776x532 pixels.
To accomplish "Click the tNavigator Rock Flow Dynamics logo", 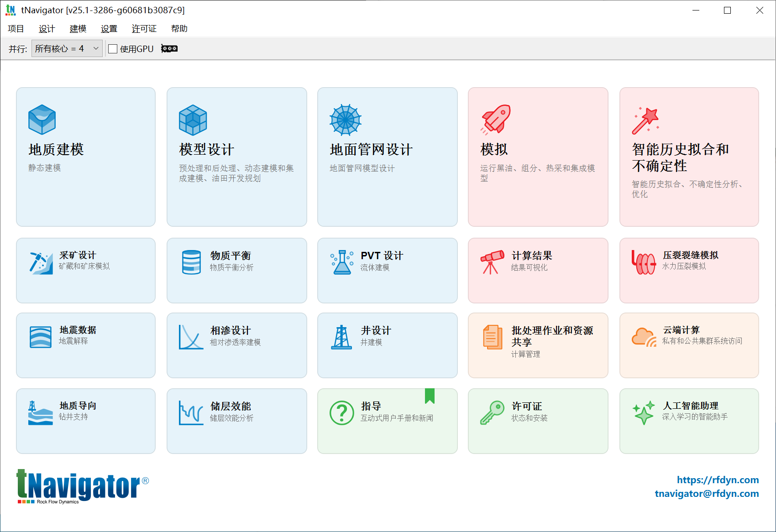I will point(82,486).
